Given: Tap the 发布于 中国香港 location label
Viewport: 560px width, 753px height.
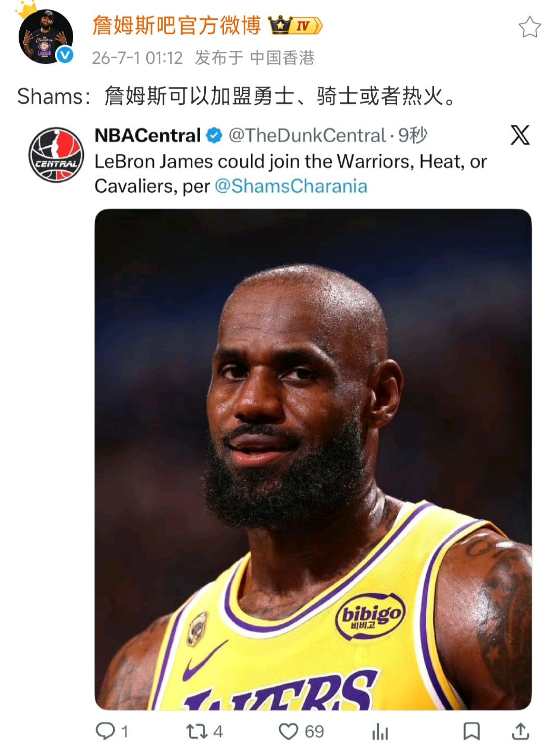Looking at the screenshot, I should click(255, 58).
